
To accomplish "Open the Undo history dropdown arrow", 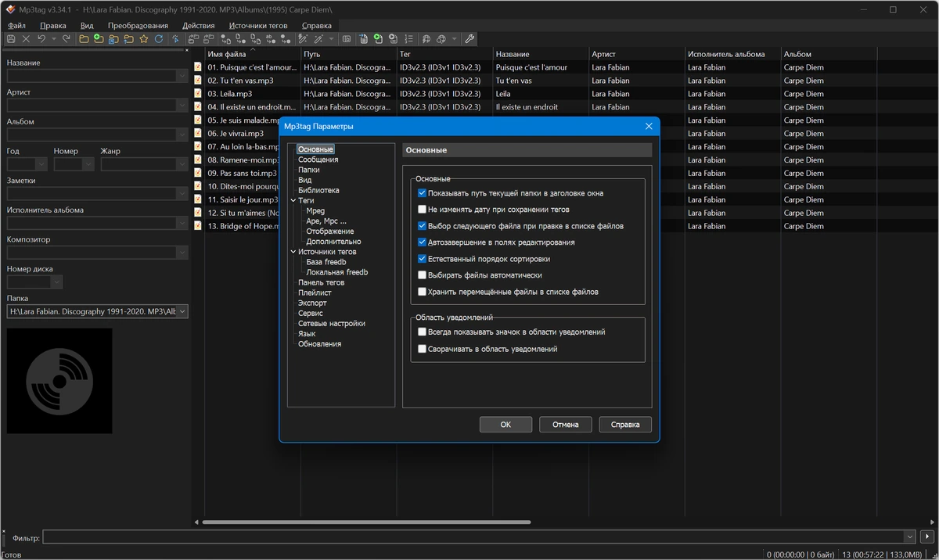I will (53, 38).
